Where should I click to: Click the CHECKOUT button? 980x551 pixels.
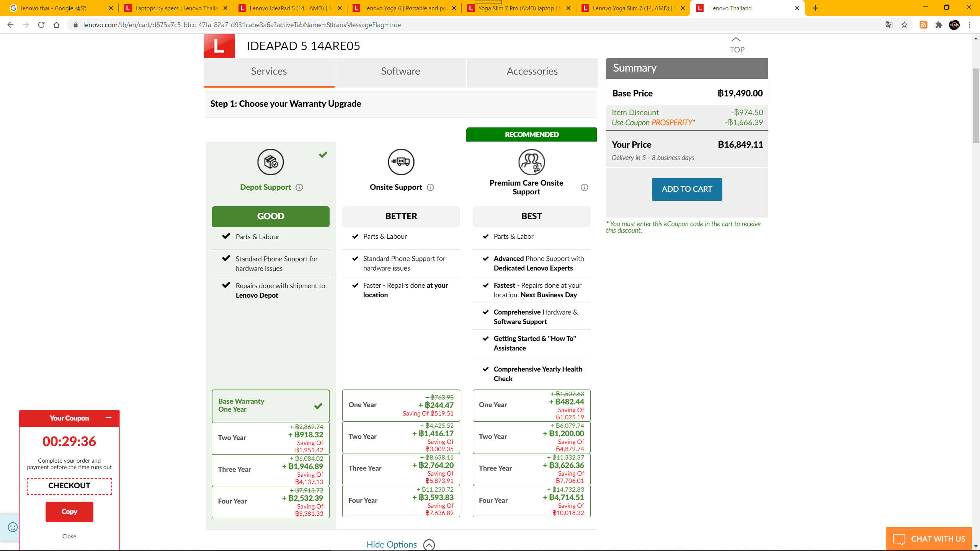69,486
